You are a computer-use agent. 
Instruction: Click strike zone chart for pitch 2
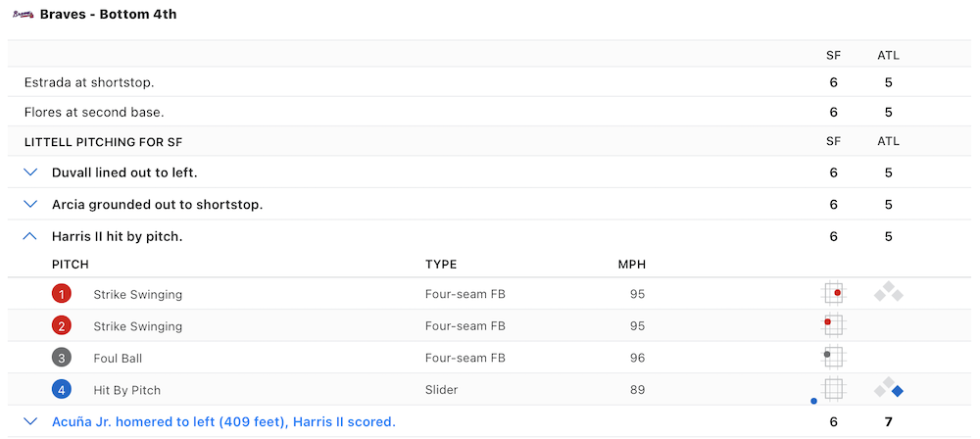pos(833,325)
